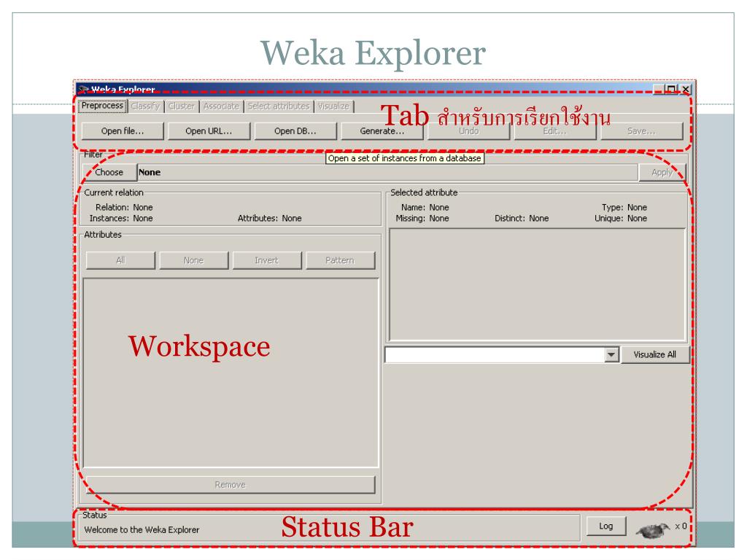Screen dimensions: 747x560
Task: Click the Pattern button
Action: 340,260
